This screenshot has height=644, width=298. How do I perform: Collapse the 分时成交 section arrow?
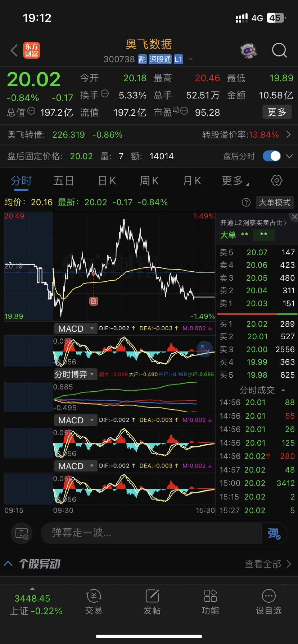283,390
